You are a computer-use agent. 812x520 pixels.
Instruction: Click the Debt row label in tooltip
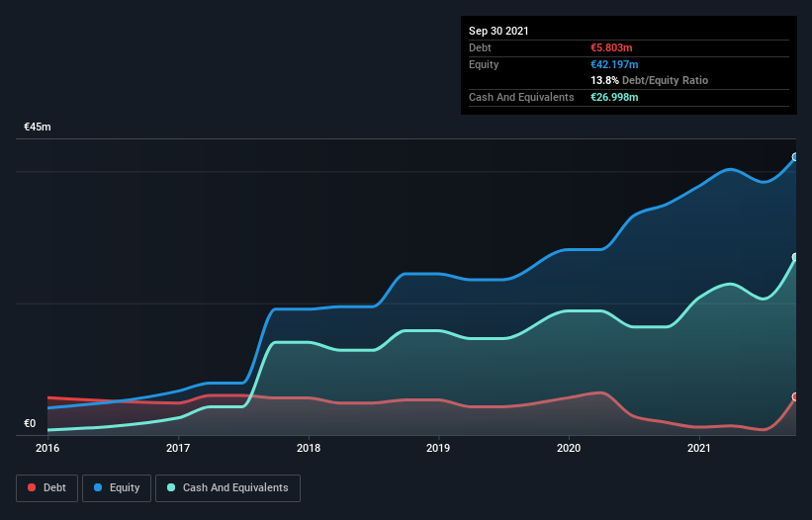tap(480, 47)
